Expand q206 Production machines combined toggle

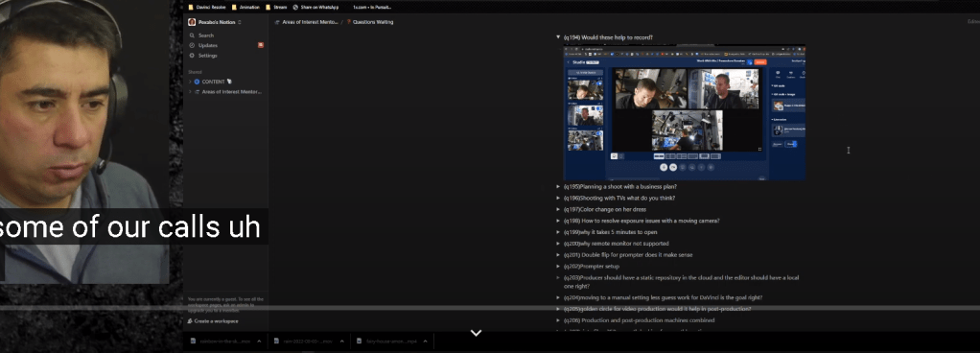click(558, 320)
